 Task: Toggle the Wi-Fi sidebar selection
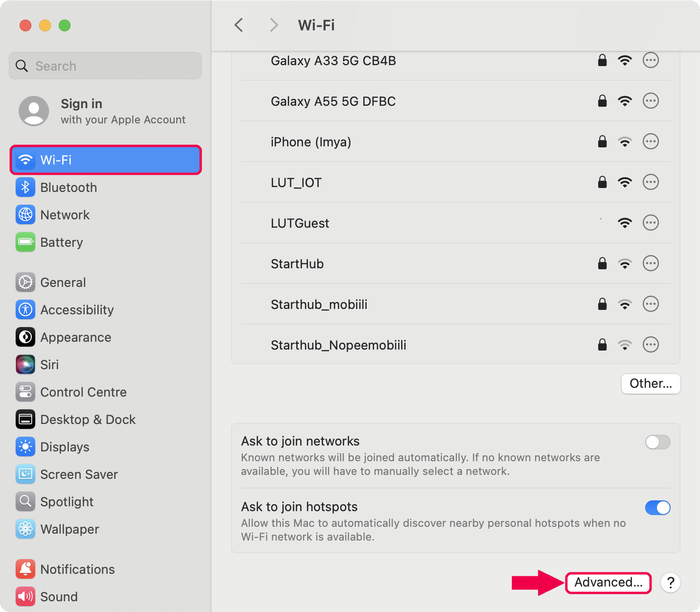coord(105,160)
